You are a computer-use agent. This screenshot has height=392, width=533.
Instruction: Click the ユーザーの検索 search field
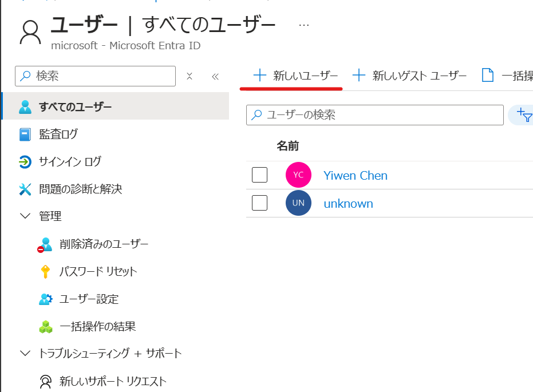[378, 115]
